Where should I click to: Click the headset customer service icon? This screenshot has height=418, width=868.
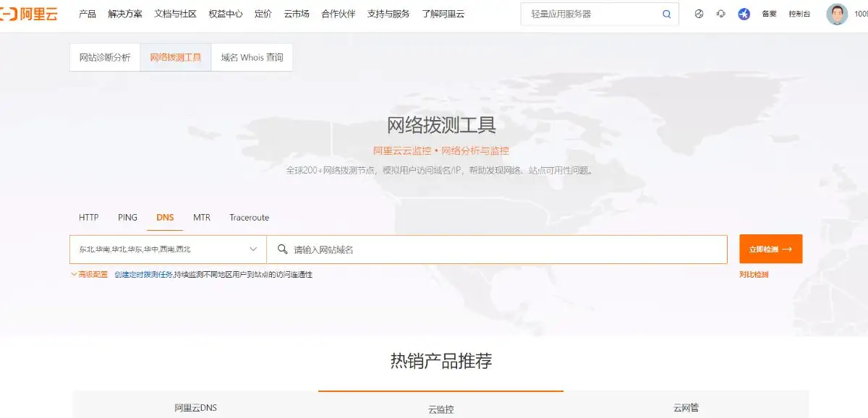pos(720,13)
